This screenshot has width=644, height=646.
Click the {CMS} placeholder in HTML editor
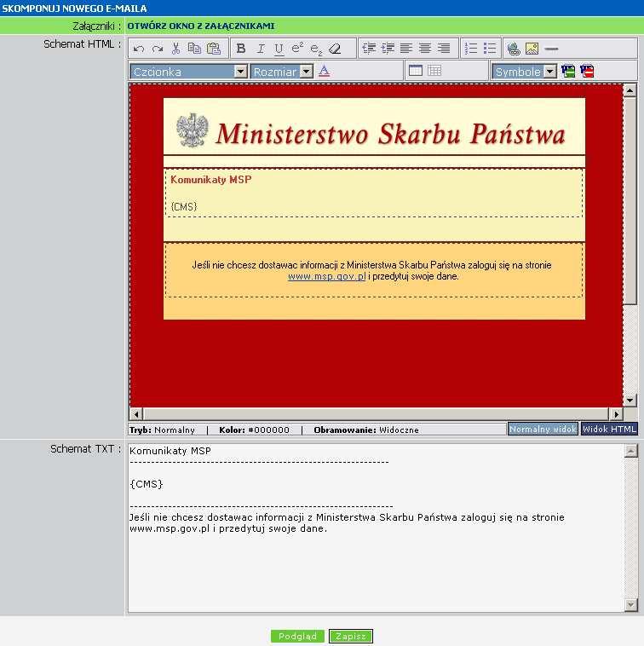(184, 206)
